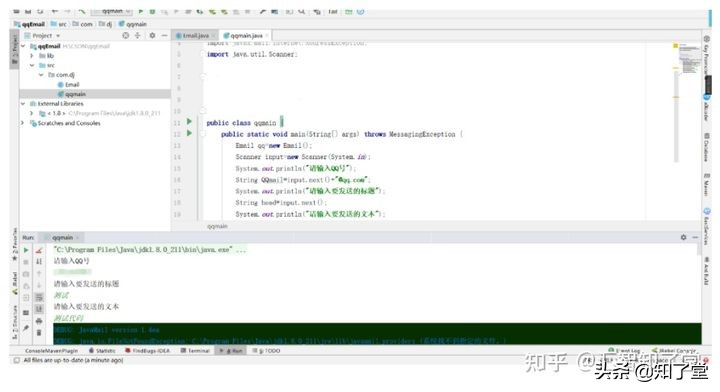Hide the Project tool window

tap(164, 35)
